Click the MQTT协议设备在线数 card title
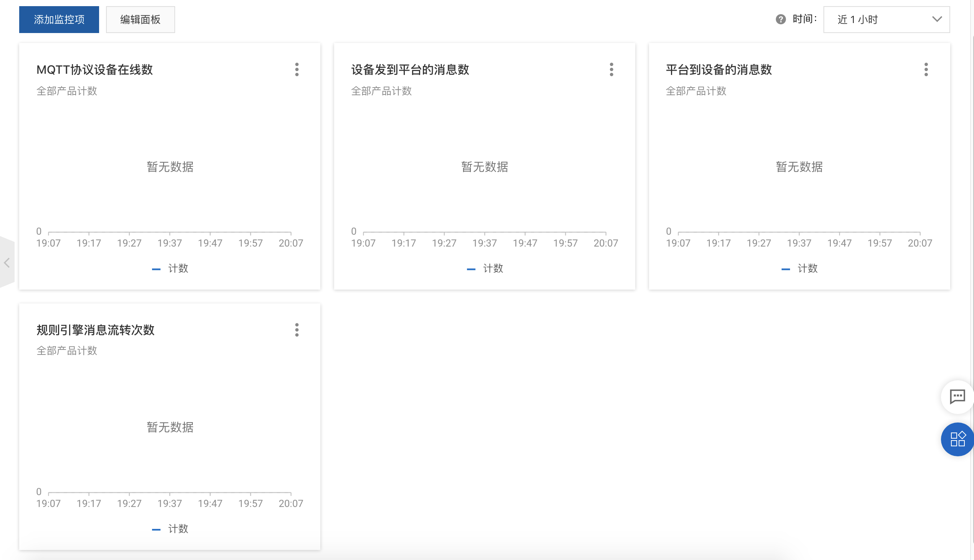This screenshot has height=560, width=974. click(94, 70)
